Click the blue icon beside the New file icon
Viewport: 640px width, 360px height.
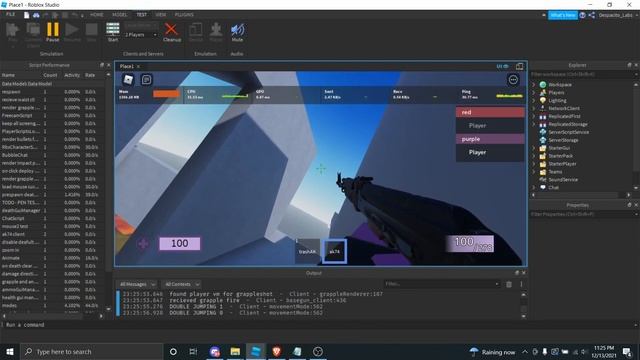[36, 15]
